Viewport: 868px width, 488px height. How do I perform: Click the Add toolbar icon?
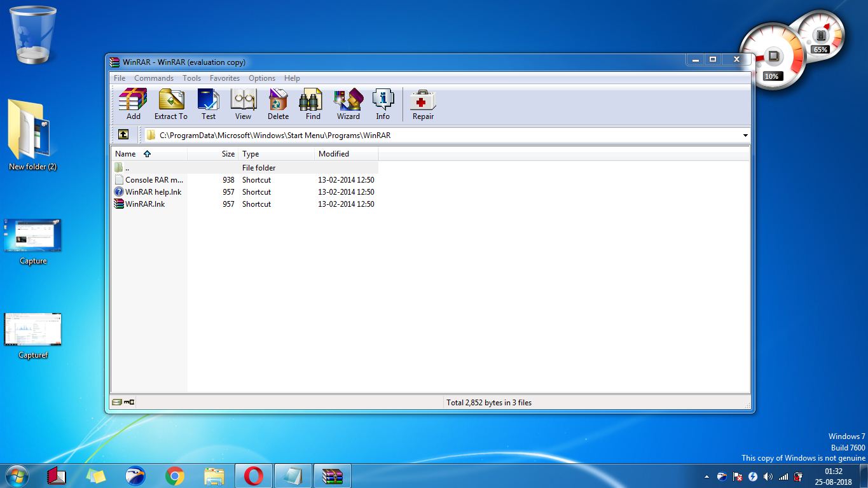[133, 104]
